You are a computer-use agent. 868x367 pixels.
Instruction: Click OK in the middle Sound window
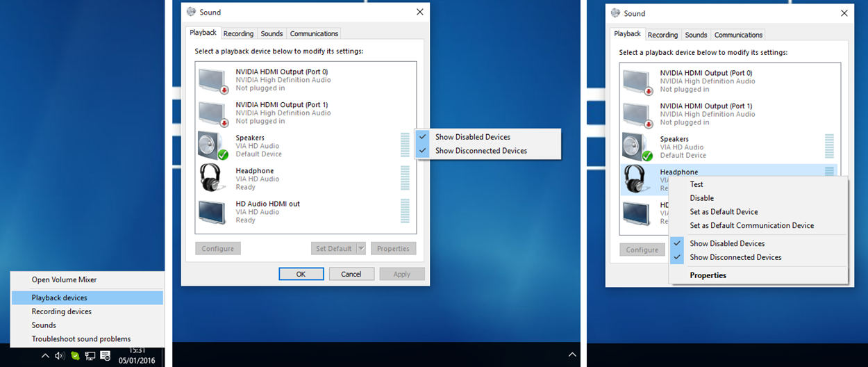pyautogui.click(x=301, y=274)
